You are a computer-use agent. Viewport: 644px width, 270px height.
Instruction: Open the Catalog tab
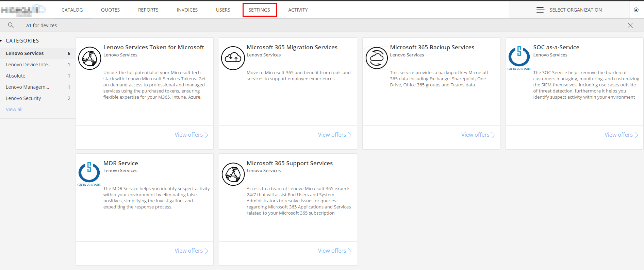72,10
